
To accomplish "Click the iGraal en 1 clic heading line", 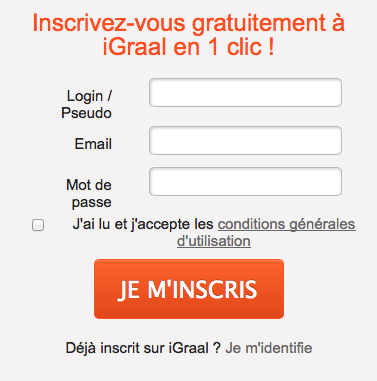I will (x=189, y=46).
